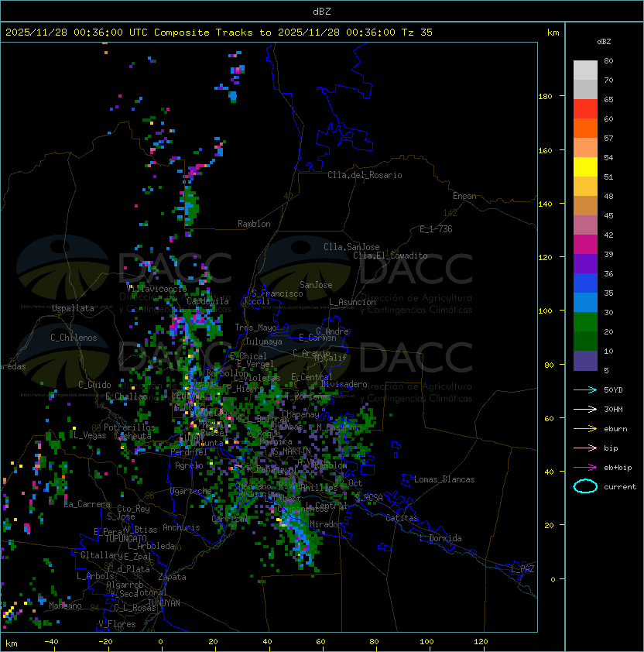
Task: Click the '-40' km tick on horizontal axis
Action: coord(51,642)
